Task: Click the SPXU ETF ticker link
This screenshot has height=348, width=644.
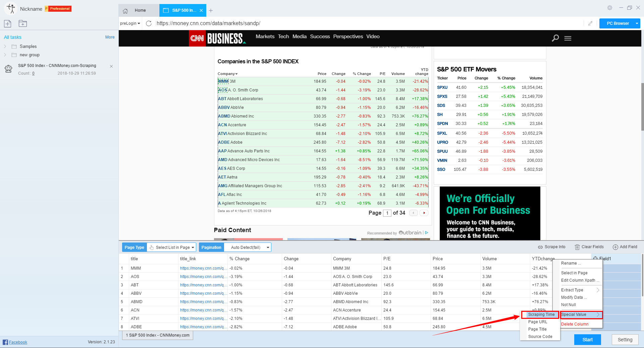Action: (x=442, y=87)
